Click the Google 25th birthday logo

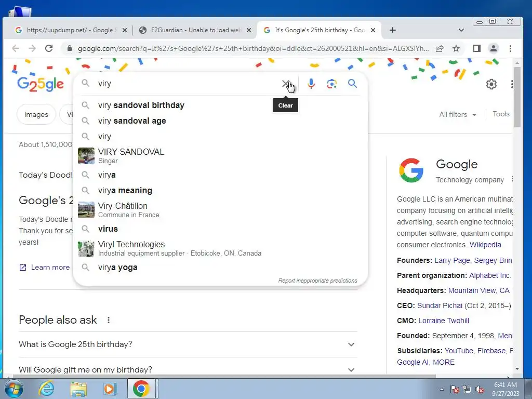coord(41,84)
